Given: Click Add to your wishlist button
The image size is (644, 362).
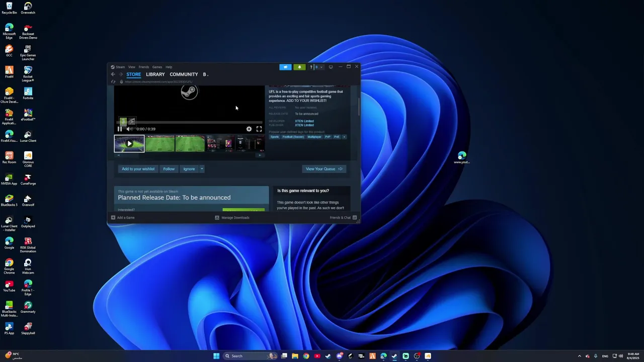Looking at the screenshot, I should [x=138, y=169].
